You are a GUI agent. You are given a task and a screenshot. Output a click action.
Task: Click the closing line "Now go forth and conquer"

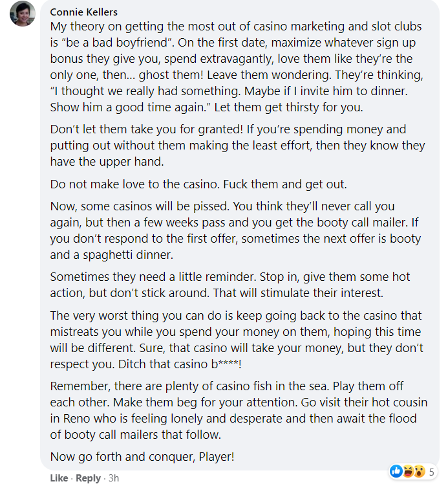pos(142,456)
